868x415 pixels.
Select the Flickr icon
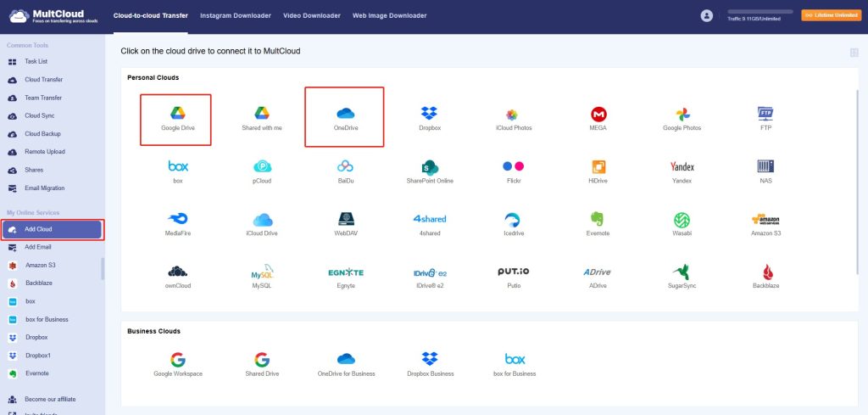(x=513, y=172)
